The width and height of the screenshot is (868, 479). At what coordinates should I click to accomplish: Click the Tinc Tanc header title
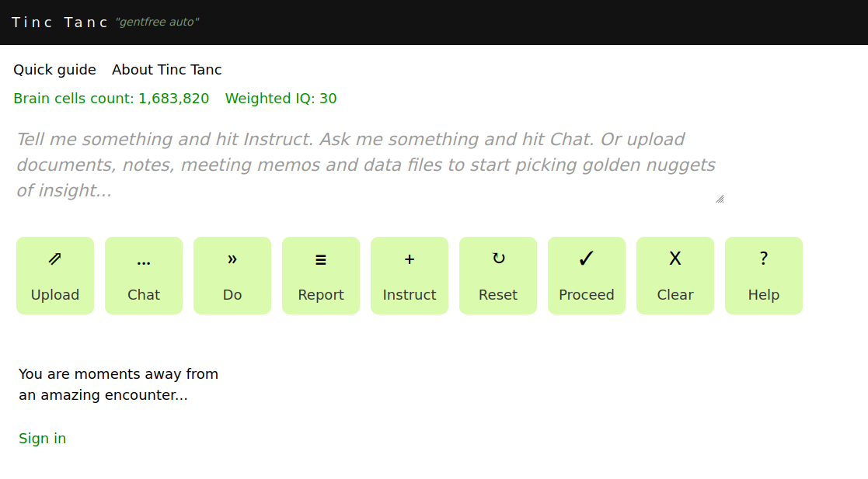coord(60,23)
